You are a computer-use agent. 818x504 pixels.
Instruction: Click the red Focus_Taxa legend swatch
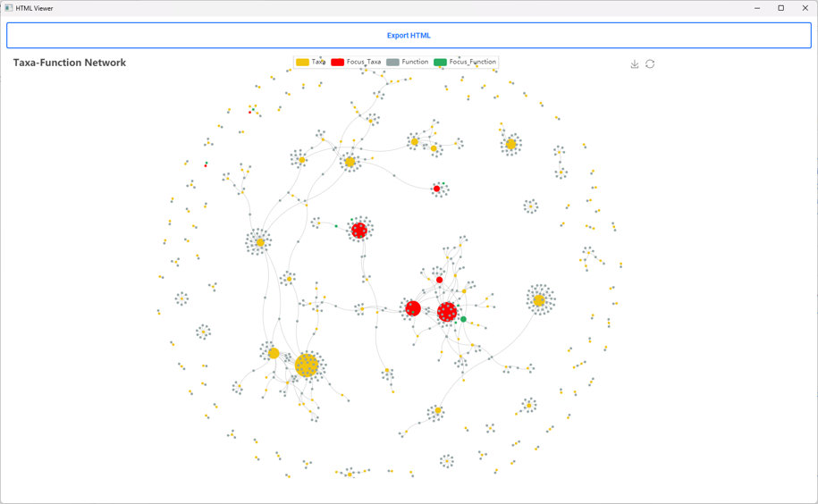[338, 62]
